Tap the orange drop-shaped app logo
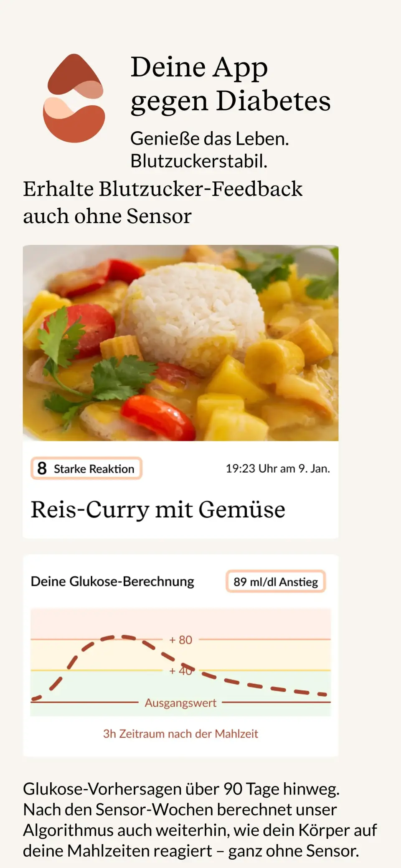The image size is (401, 868). click(74, 98)
